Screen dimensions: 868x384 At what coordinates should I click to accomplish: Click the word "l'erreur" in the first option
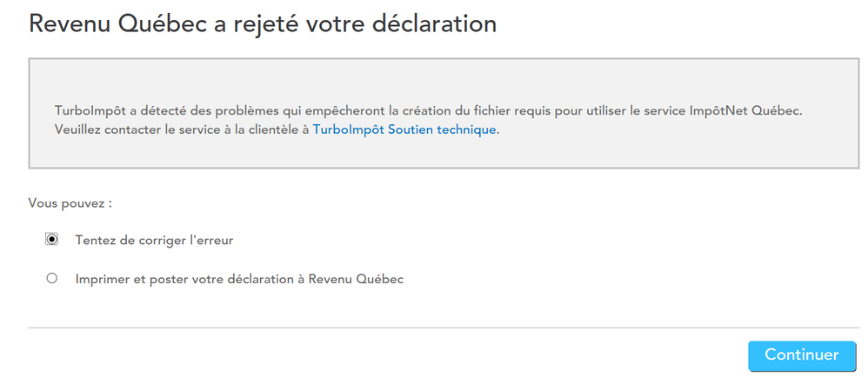pyautogui.click(x=211, y=240)
